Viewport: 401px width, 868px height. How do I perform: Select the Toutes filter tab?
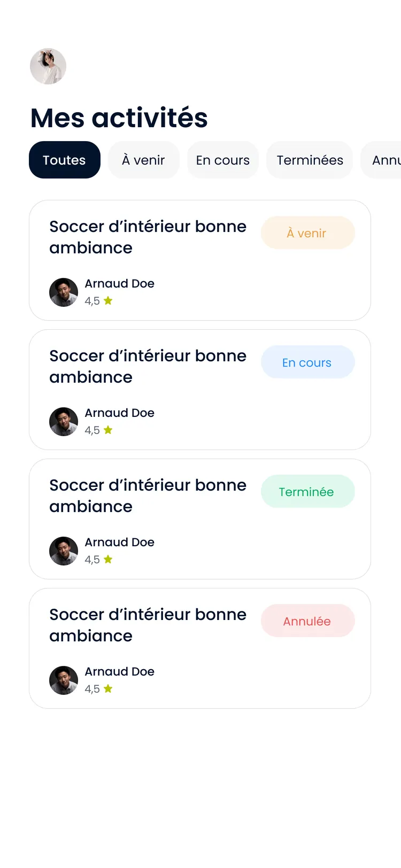point(65,160)
